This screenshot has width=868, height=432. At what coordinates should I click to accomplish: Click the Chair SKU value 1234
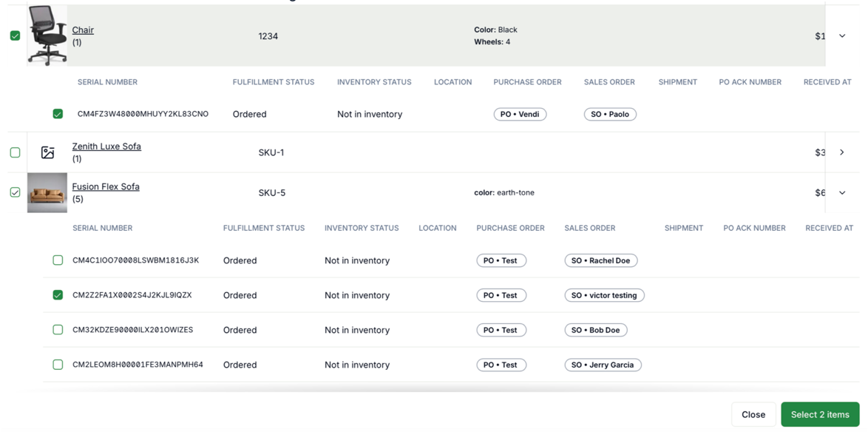(x=268, y=36)
